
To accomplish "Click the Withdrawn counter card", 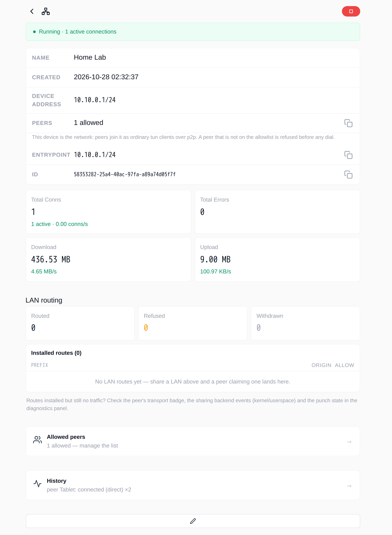I will (305, 323).
